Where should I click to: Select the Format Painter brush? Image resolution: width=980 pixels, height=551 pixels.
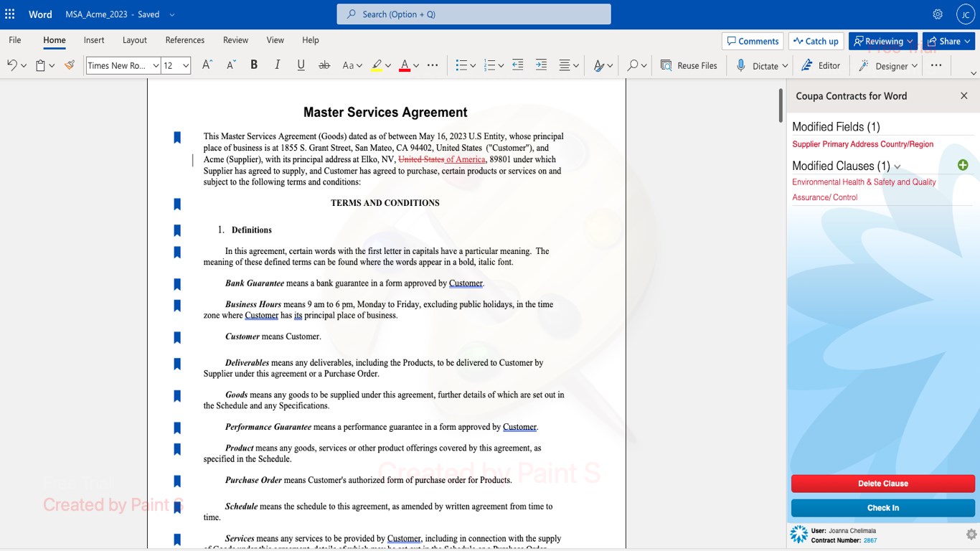[70, 65]
